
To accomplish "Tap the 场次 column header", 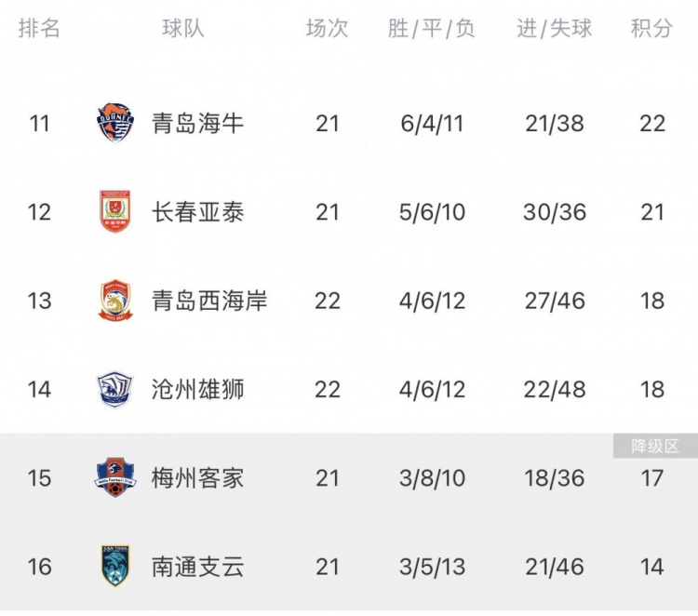I will coord(327,29).
